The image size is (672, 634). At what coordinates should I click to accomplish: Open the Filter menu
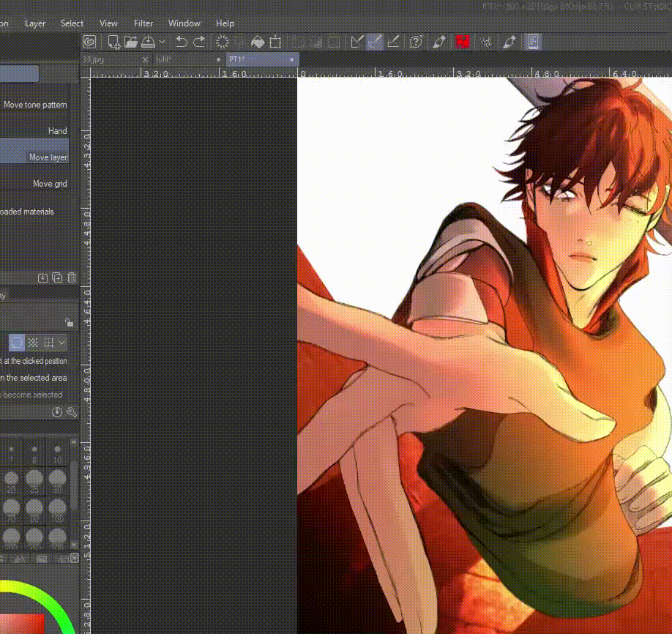[x=143, y=23]
